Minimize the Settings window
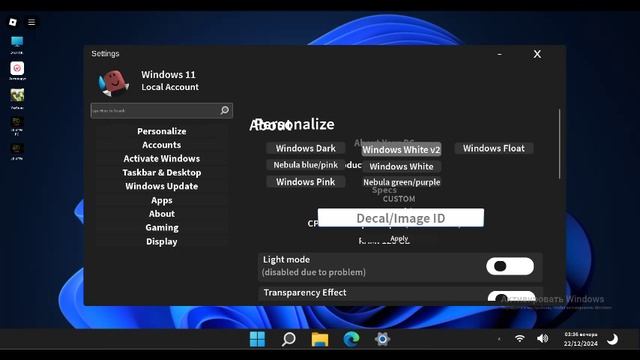This screenshot has height=360, width=640. click(x=500, y=54)
